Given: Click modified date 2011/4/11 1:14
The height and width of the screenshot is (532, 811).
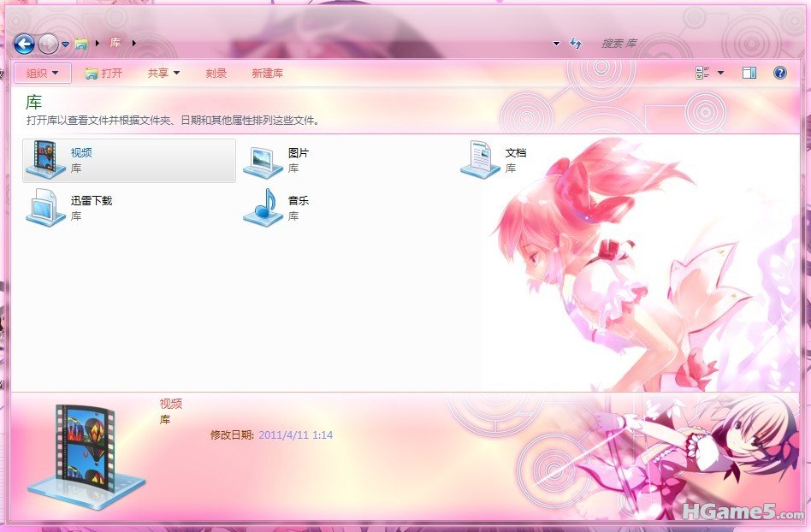Looking at the screenshot, I should 295,435.
